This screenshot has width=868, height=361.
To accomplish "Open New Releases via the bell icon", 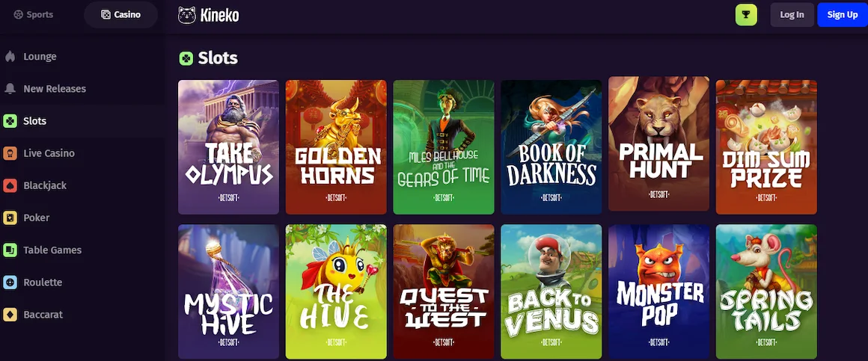I will tap(10, 88).
